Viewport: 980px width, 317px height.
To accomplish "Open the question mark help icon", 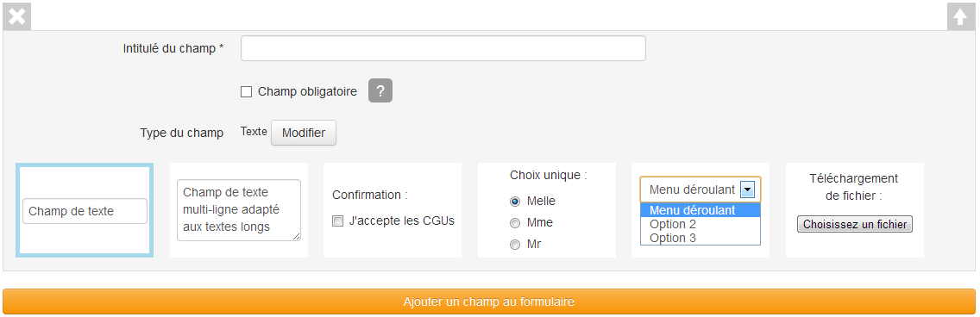I will click(380, 91).
